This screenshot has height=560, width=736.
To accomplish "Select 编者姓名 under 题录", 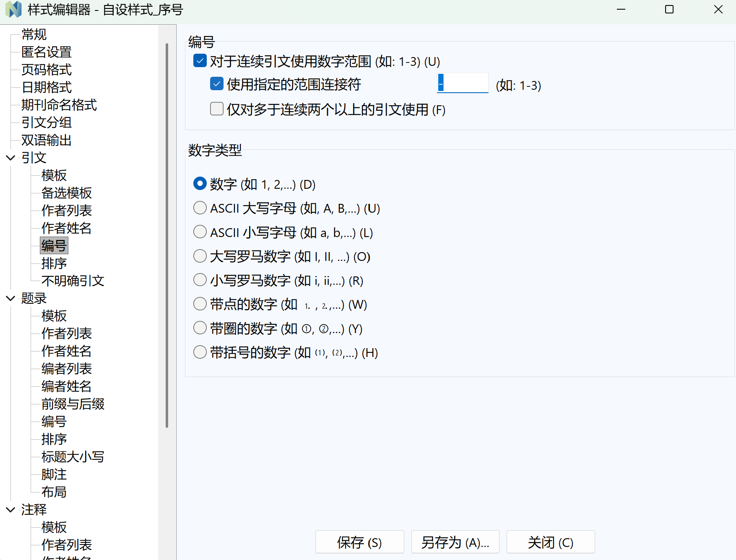I will click(67, 386).
